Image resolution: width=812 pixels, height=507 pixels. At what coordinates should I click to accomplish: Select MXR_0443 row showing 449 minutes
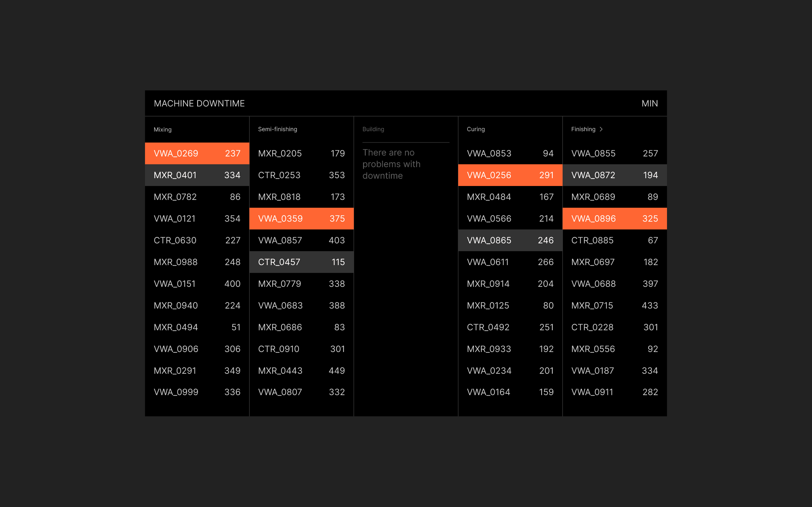301,371
